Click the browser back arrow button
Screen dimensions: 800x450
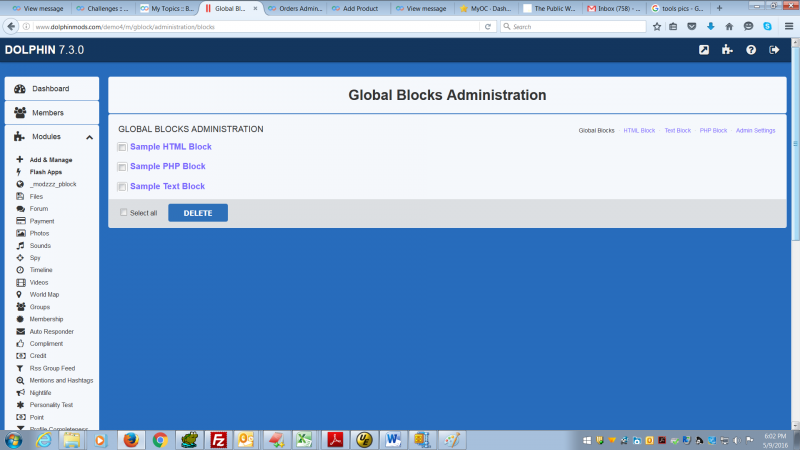[x=11, y=27]
